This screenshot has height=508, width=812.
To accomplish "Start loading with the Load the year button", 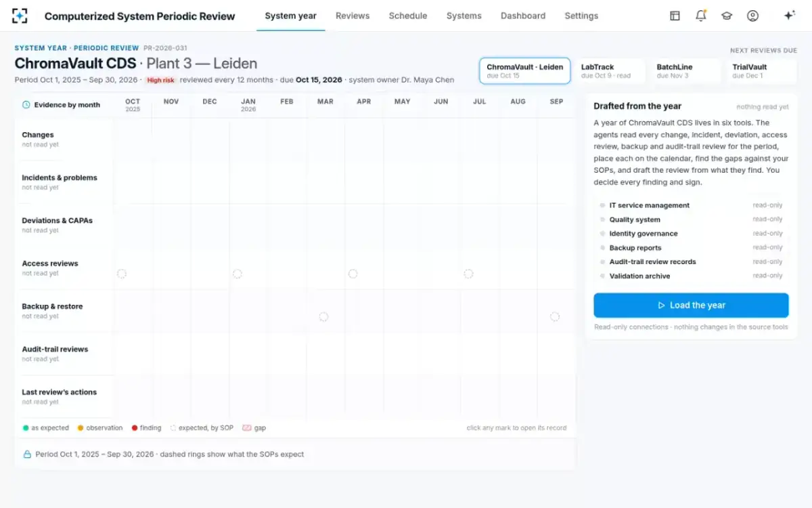I will [x=691, y=305].
